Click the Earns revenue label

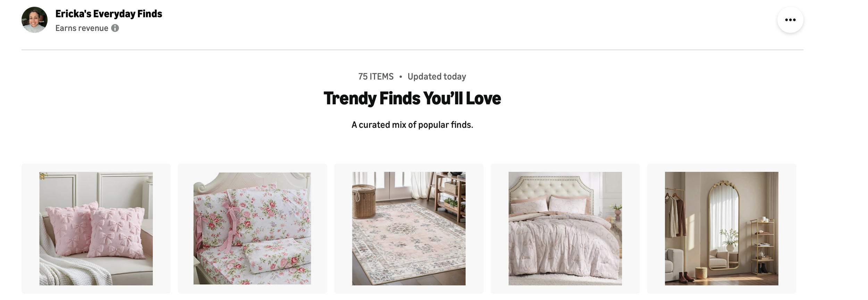pyautogui.click(x=82, y=28)
